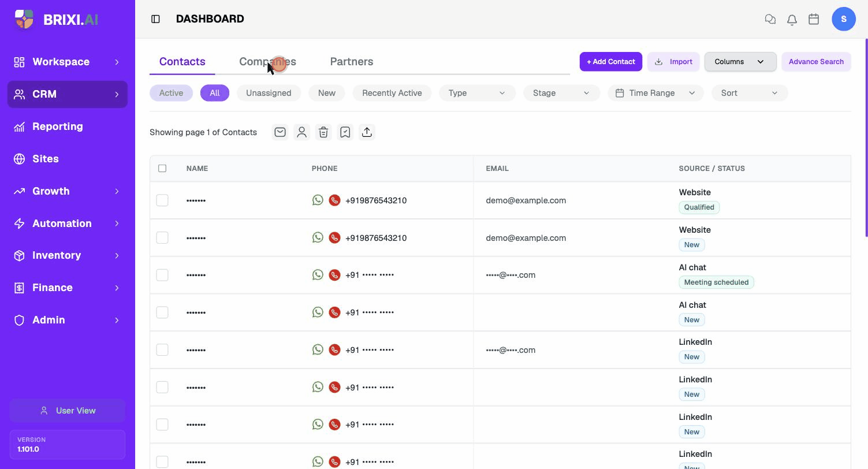This screenshot has width=868, height=469.
Task: Click red call icon in Website Qualified row
Action: pyautogui.click(x=334, y=200)
